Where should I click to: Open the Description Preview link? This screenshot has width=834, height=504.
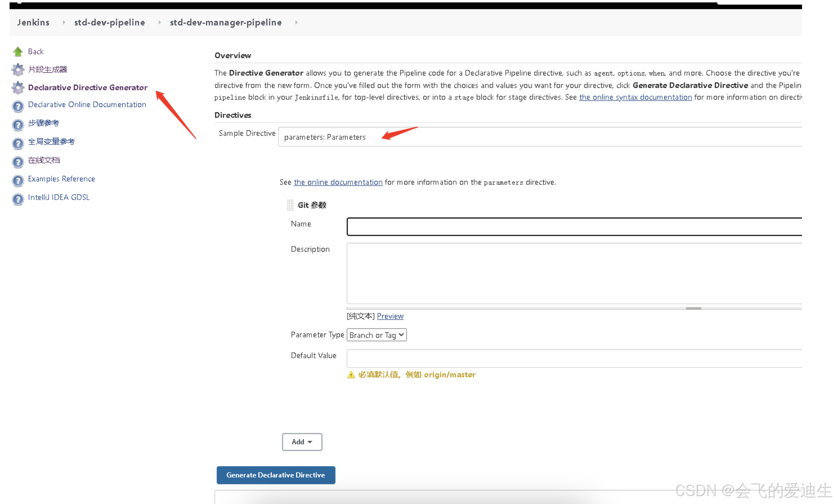[x=390, y=316]
